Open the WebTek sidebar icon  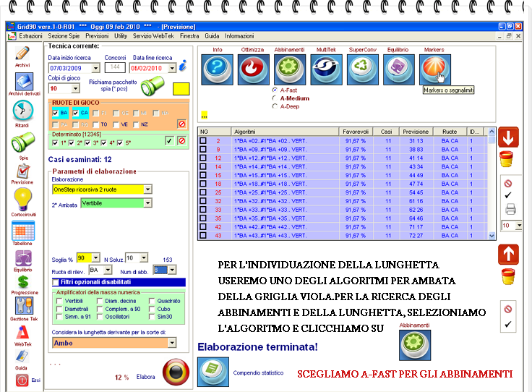pyautogui.click(x=22, y=332)
